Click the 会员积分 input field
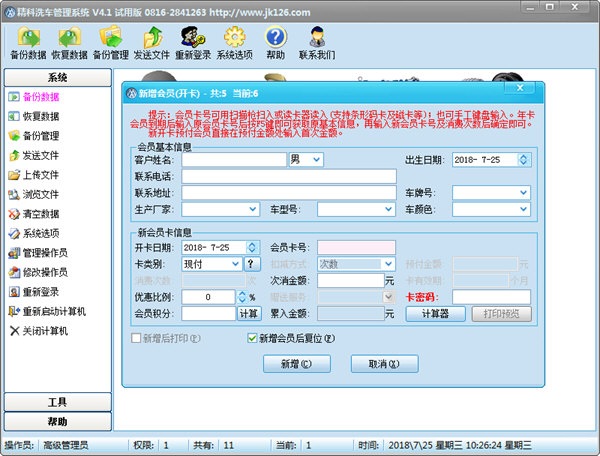The height and width of the screenshot is (456, 600). [209, 314]
